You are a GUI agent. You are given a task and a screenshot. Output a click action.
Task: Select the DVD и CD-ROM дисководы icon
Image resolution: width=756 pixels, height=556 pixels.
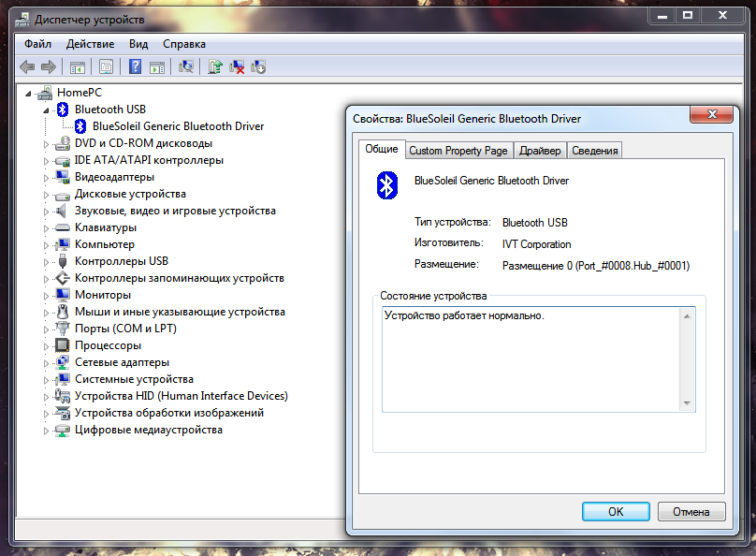coord(62,143)
